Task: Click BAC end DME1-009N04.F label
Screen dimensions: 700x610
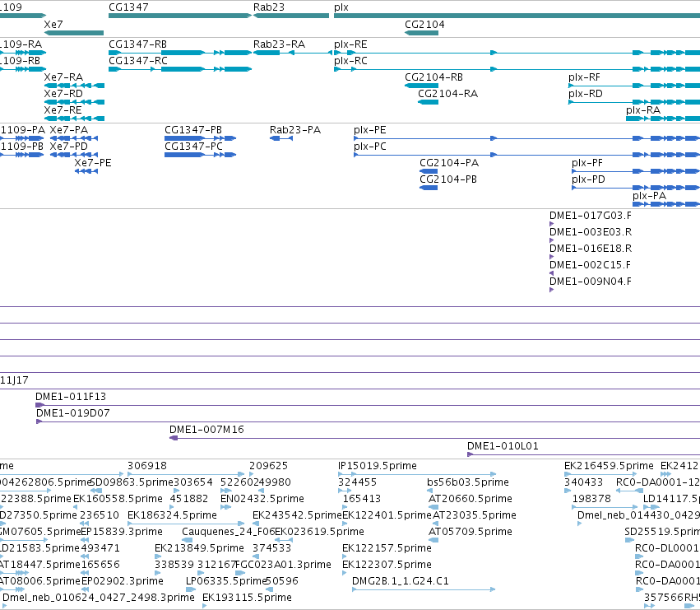Action: click(x=590, y=281)
